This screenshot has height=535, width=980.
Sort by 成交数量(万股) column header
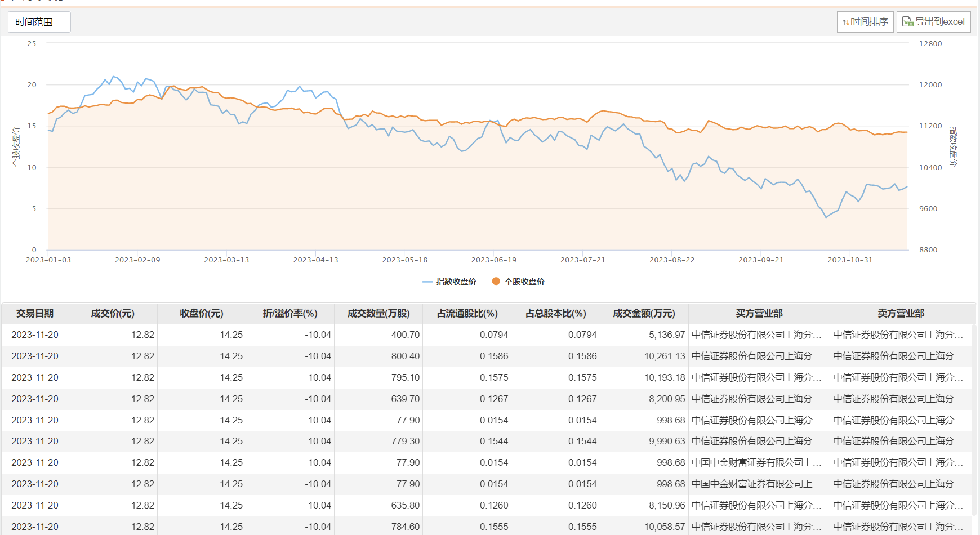378,314
